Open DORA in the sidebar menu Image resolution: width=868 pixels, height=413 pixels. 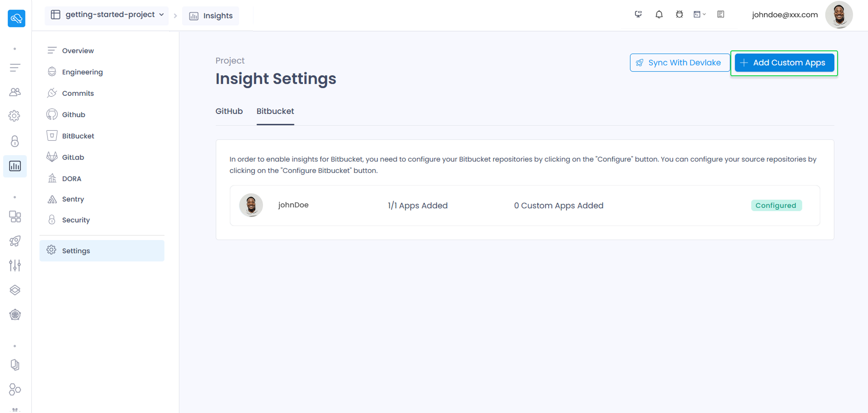[x=72, y=178]
